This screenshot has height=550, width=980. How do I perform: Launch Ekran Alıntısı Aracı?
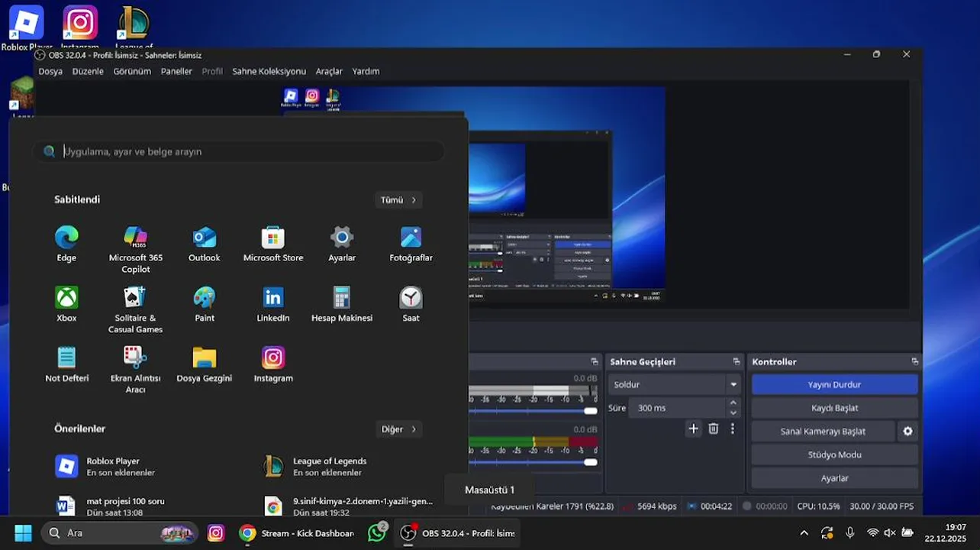tap(135, 370)
